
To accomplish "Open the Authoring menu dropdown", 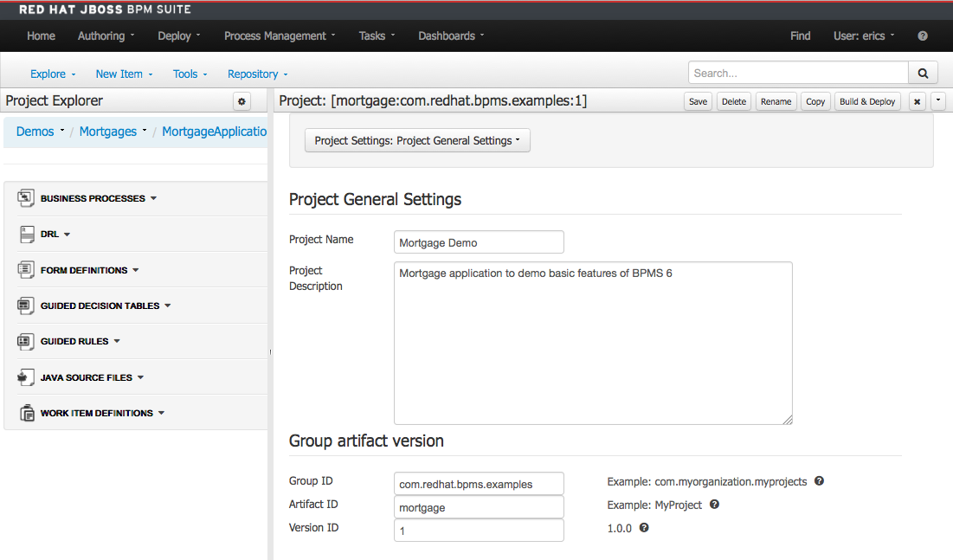I will tap(105, 35).
